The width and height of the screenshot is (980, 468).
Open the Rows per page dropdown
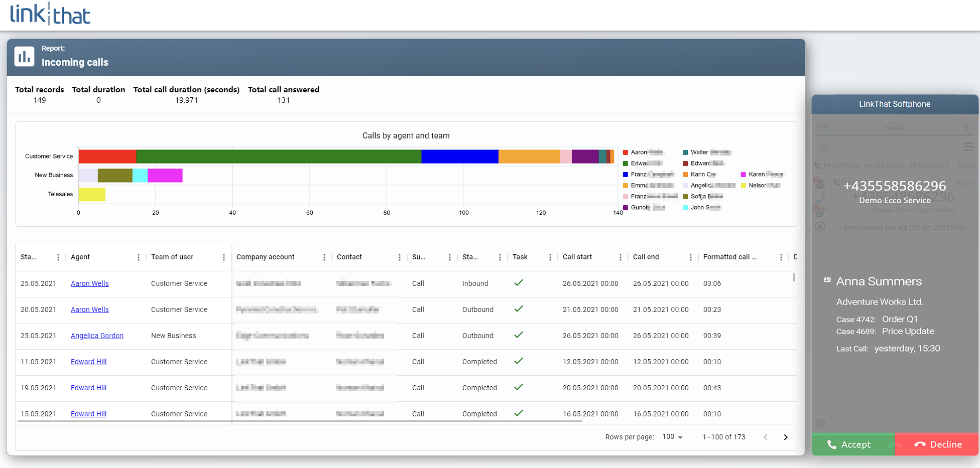coord(672,437)
